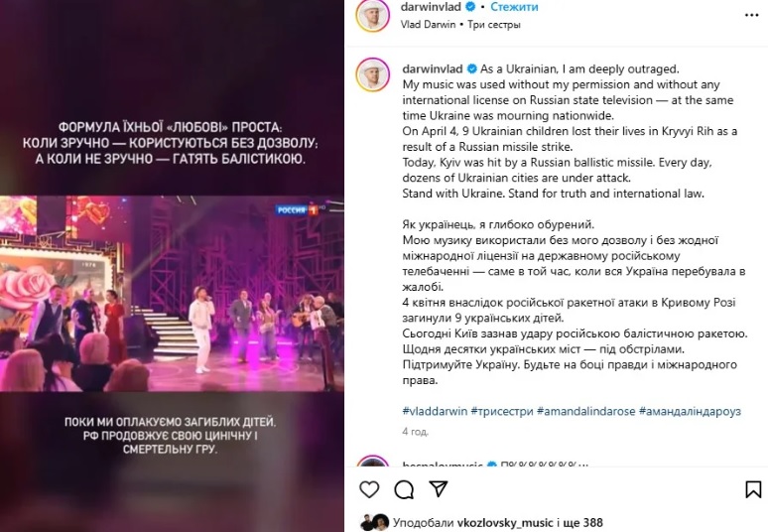Like the post with heart icon
Image resolution: width=768 pixels, height=532 pixels.
369,489
